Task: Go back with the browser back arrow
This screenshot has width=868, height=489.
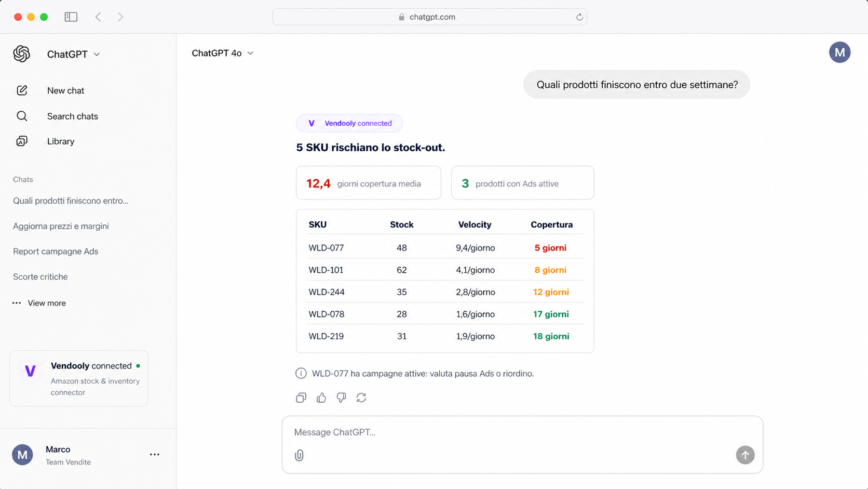Action: coord(98,17)
